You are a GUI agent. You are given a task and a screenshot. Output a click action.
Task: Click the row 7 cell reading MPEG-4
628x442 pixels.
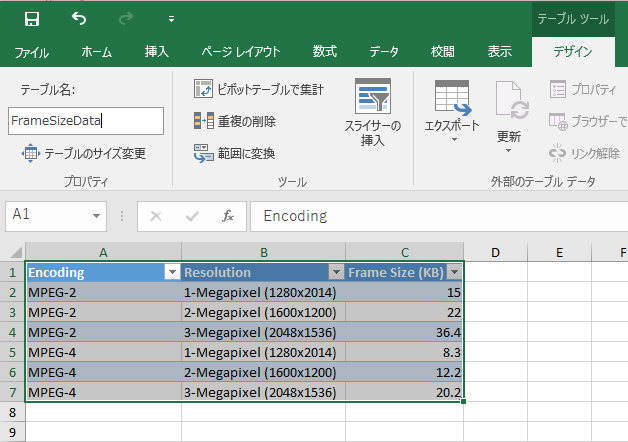pos(103,392)
